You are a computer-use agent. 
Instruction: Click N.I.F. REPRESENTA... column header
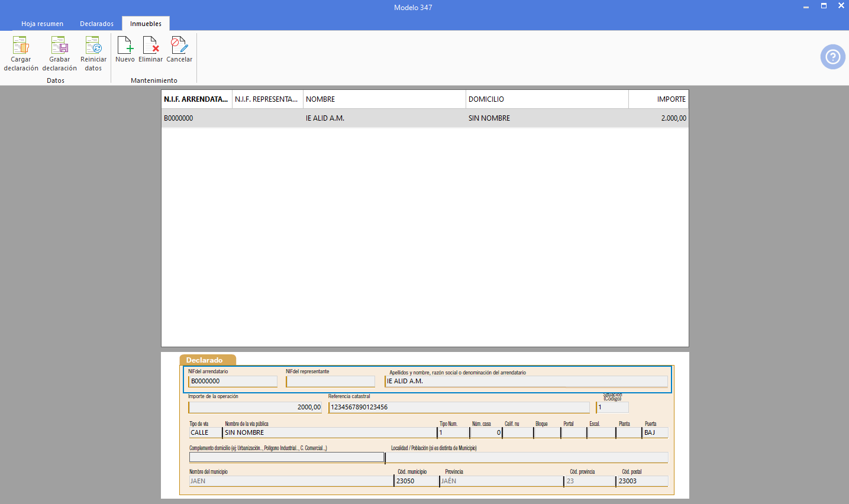click(267, 99)
